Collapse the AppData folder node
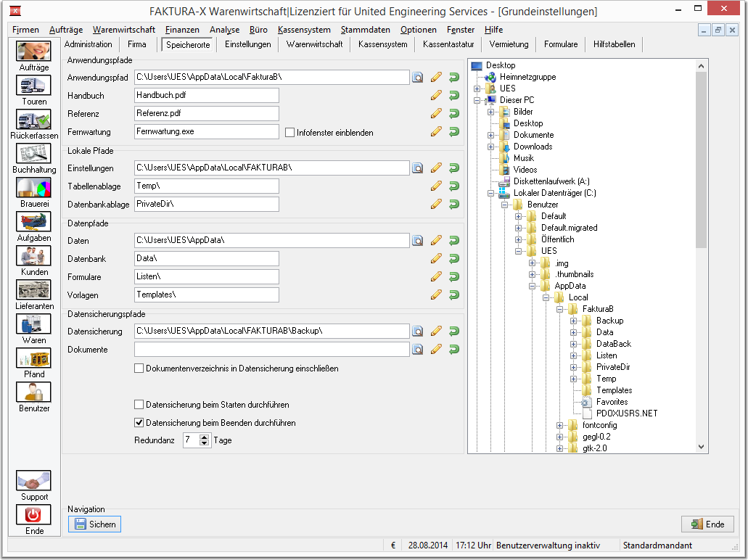 tap(532, 287)
